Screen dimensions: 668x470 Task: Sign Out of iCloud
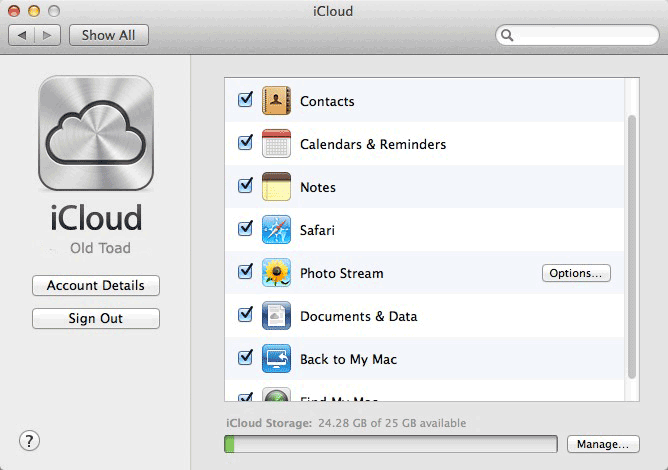click(96, 319)
